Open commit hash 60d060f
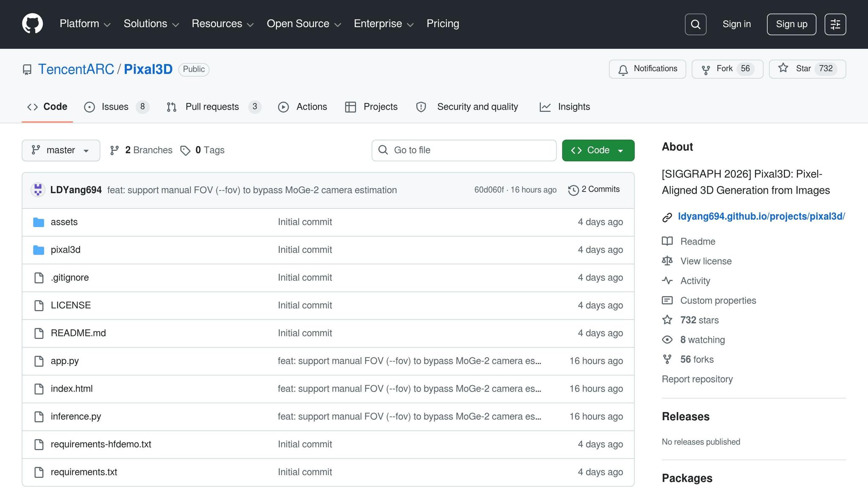The height and width of the screenshot is (488, 868). 489,190
